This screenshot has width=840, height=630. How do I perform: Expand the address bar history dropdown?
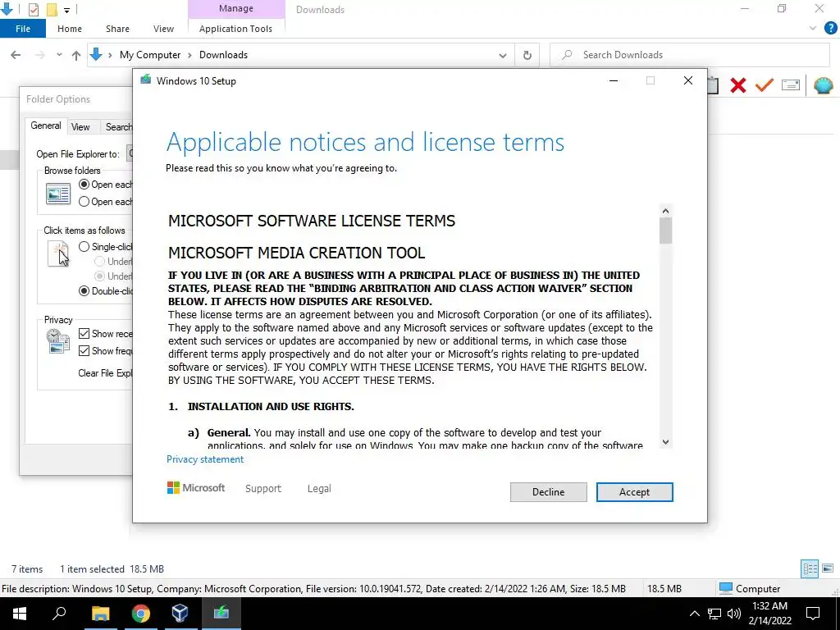point(503,55)
